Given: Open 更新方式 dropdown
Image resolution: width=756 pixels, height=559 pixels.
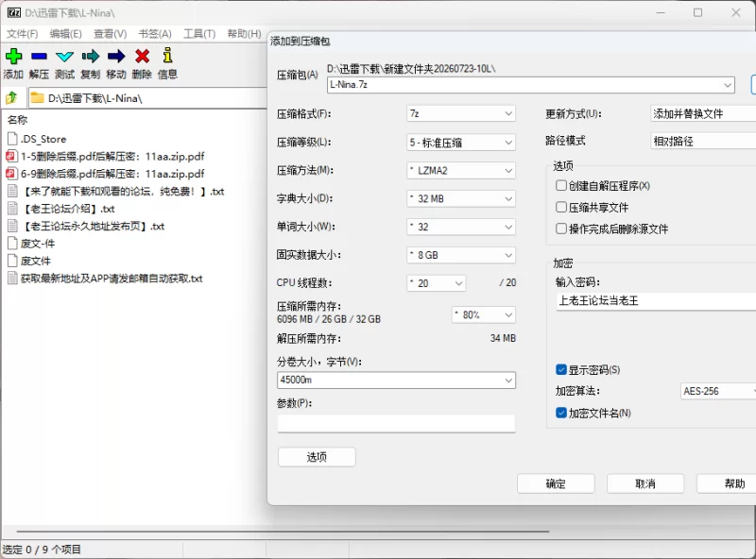Looking at the screenshot, I should click(703, 113).
